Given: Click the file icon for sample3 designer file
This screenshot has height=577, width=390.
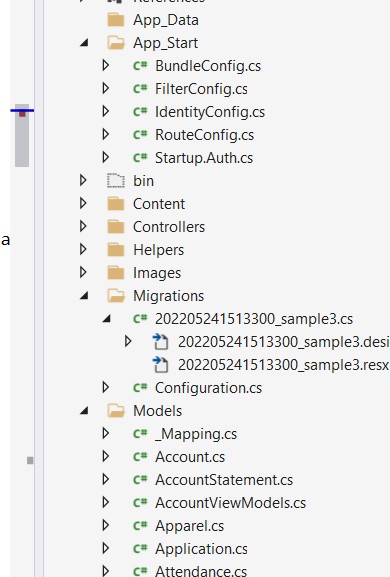Looking at the screenshot, I should tap(160, 341).
